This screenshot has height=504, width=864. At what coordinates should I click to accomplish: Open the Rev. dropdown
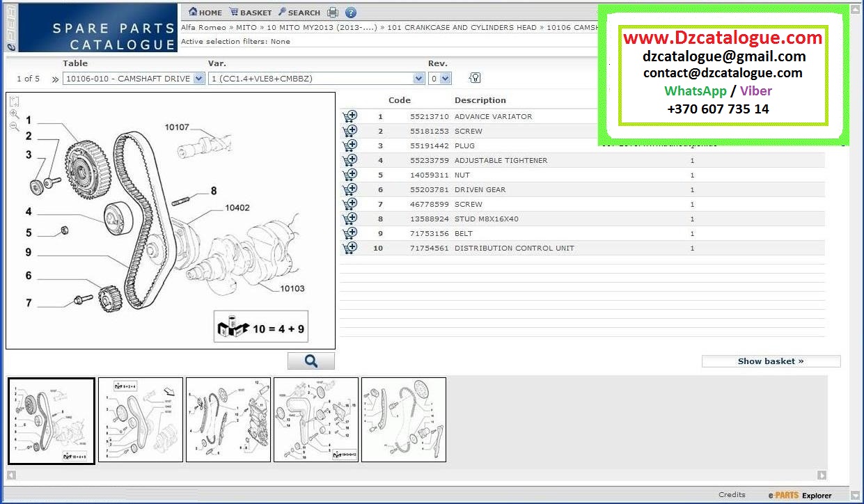[439, 79]
